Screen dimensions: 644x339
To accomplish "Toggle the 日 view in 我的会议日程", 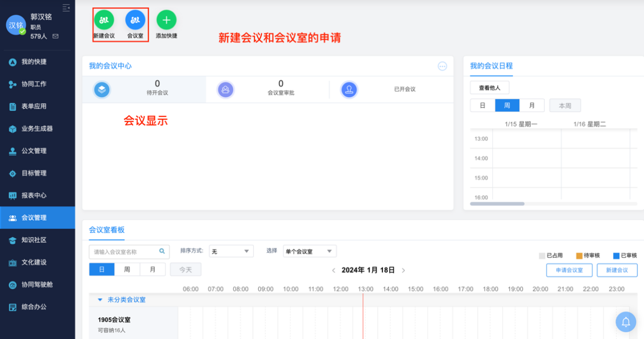I will (x=483, y=105).
